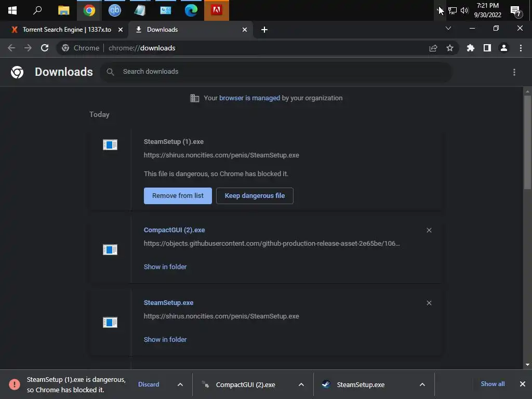Open the tab search chevron
532x399 pixels.
(x=448, y=28)
